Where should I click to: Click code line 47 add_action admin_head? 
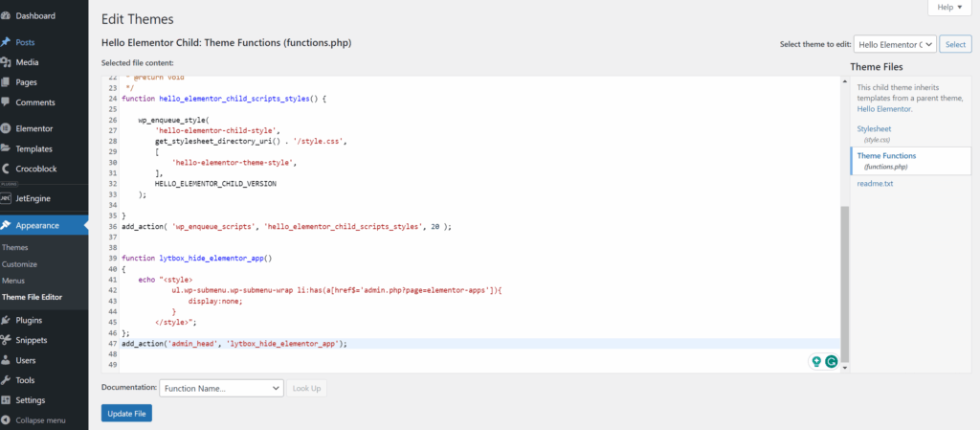234,344
